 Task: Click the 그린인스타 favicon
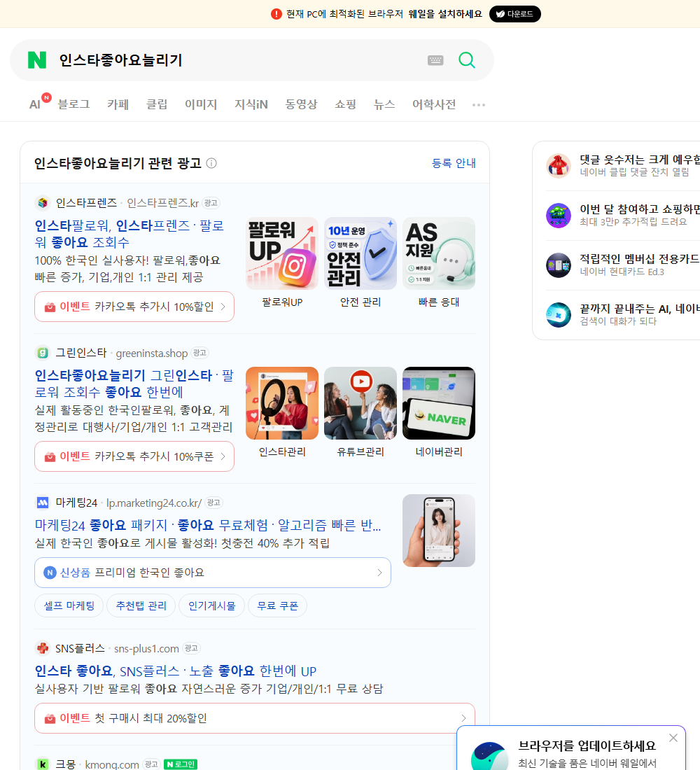tap(43, 353)
